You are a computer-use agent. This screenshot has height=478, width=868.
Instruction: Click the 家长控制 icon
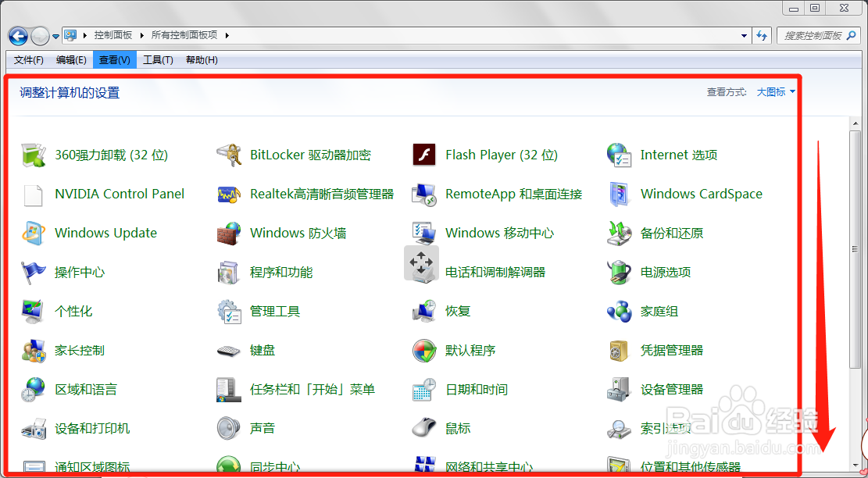point(34,351)
